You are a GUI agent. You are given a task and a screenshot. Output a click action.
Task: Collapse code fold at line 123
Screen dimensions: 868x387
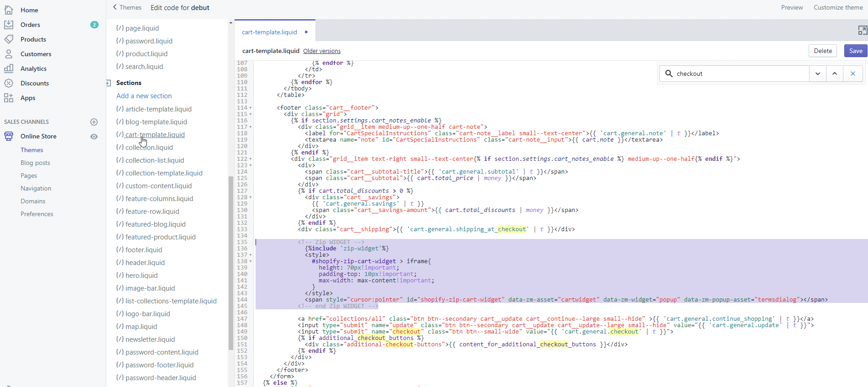point(251,165)
